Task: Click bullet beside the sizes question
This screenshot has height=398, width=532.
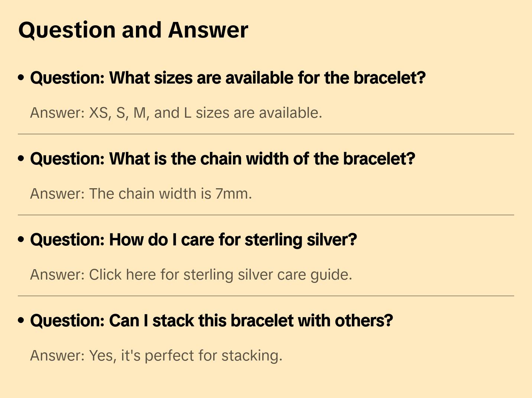Action: point(21,78)
